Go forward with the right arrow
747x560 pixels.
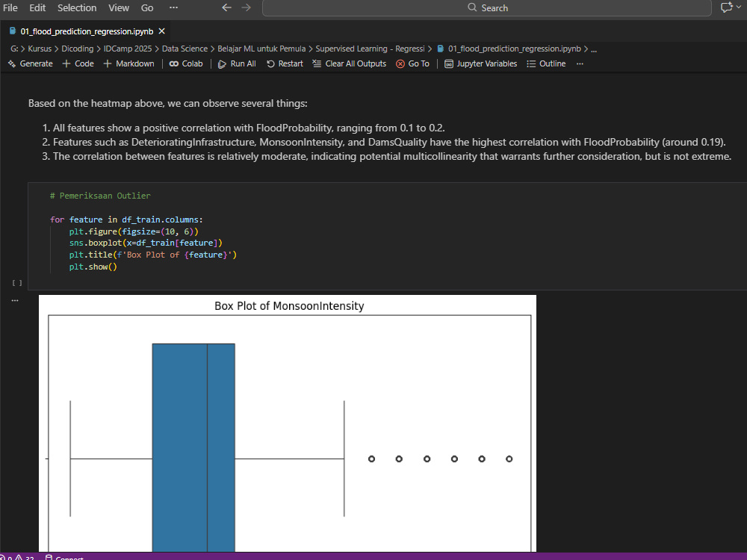[246, 7]
